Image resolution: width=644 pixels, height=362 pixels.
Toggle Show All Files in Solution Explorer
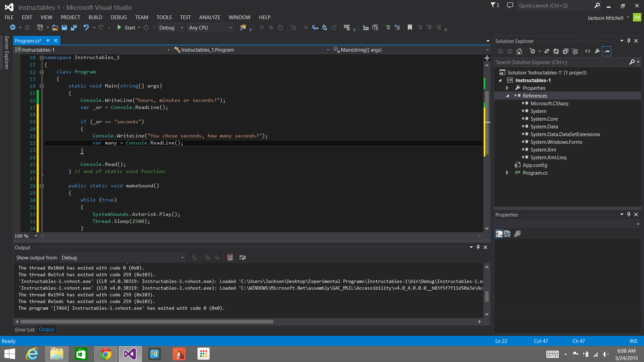(575, 51)
